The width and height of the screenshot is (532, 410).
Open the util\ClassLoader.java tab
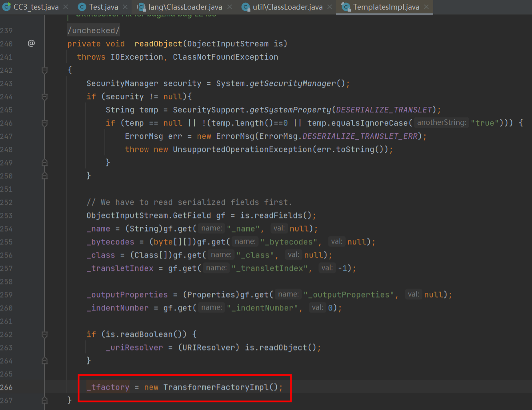288,7
